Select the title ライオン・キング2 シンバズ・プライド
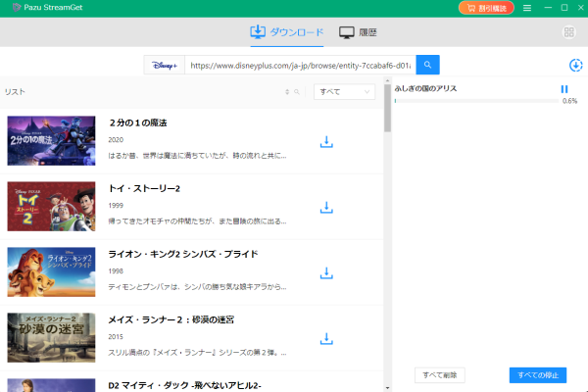This screenshot has width=588, height=392. (183, 254)
